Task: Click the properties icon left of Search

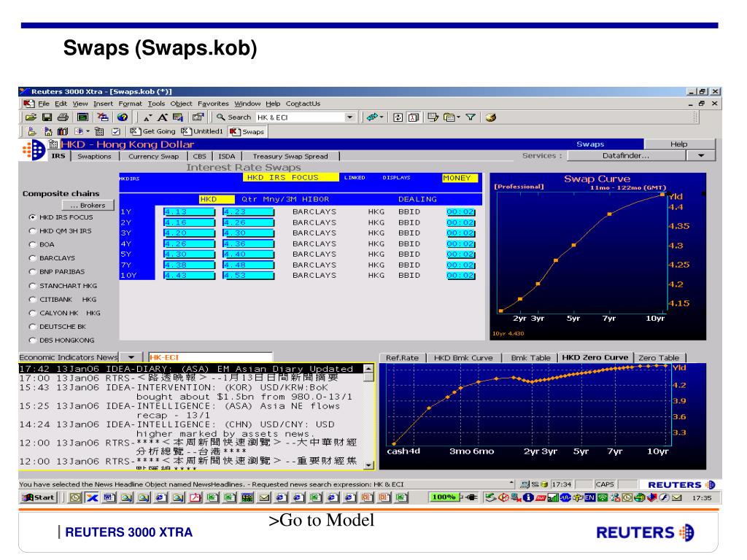Action: [x=198, y=117]
